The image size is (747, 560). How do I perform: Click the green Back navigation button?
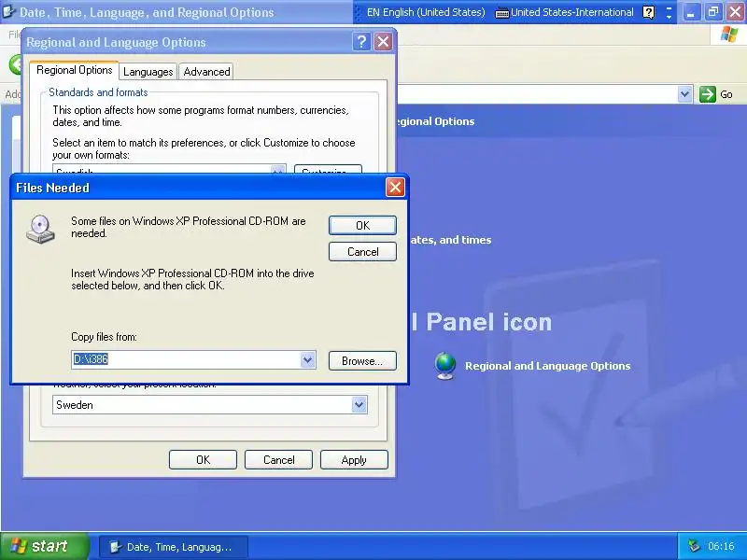coord(16,64)
